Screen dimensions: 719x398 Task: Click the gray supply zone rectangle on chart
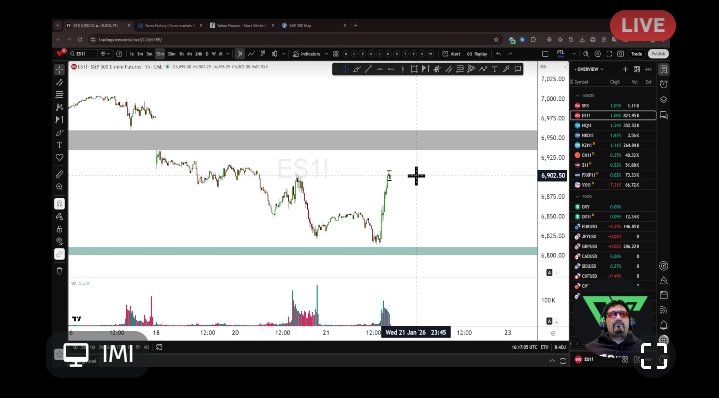303,140
